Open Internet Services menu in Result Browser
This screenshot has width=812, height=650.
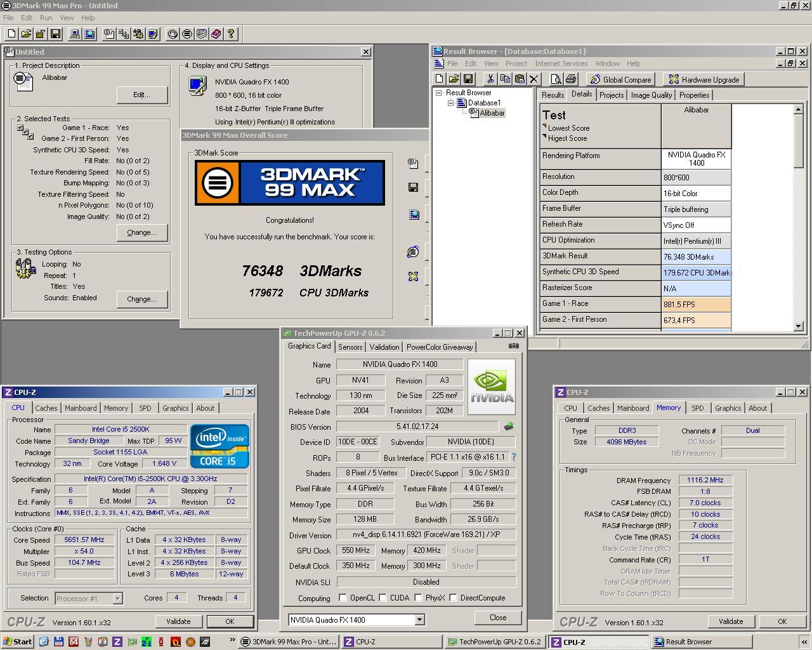(x=561, y=63)
